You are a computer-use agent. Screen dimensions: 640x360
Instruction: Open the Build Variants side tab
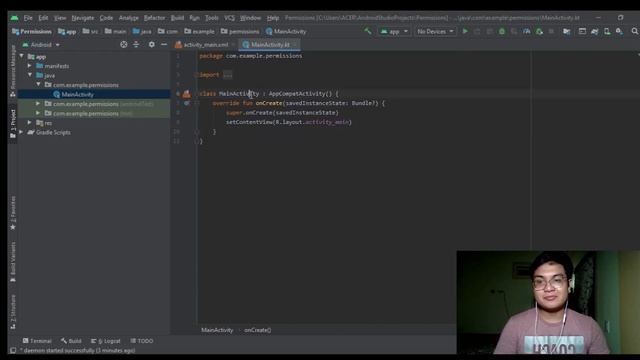13,262
